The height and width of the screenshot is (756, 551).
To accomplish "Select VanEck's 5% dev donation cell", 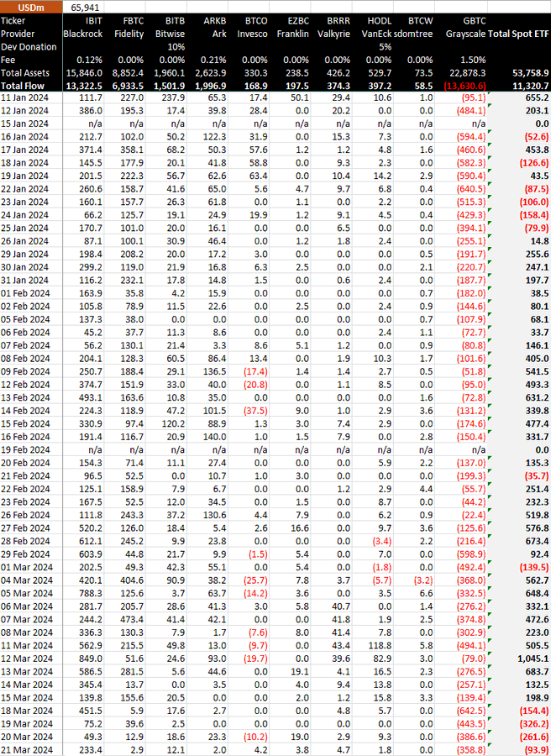I will (386, 47).
